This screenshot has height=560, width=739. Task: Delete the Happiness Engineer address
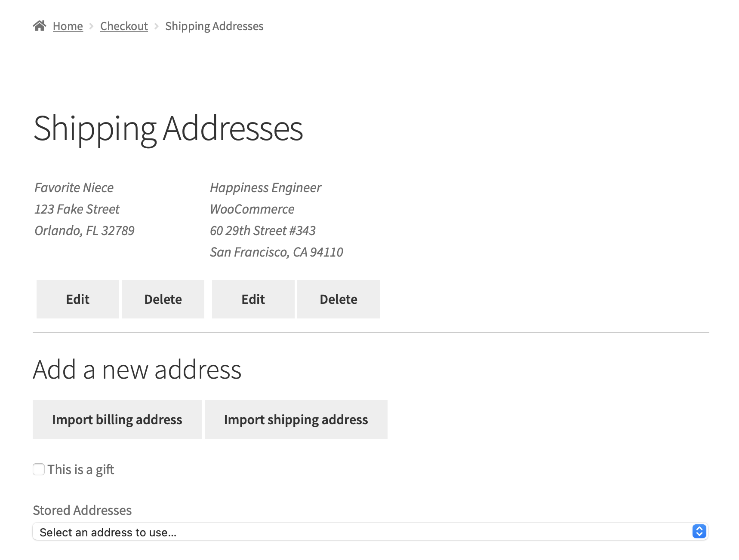(339, 299)
